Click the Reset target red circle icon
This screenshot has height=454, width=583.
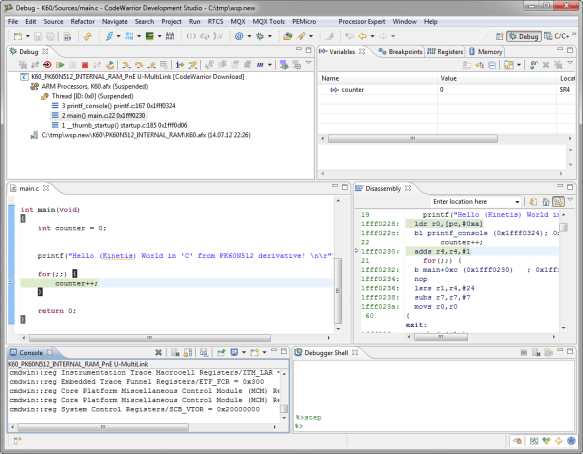point(47,65)
